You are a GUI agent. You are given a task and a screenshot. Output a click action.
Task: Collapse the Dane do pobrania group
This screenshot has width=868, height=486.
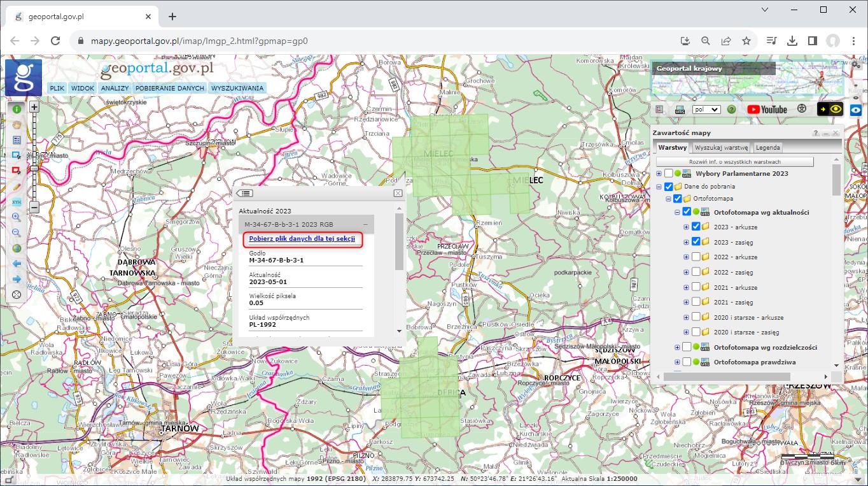click(659, 187)
